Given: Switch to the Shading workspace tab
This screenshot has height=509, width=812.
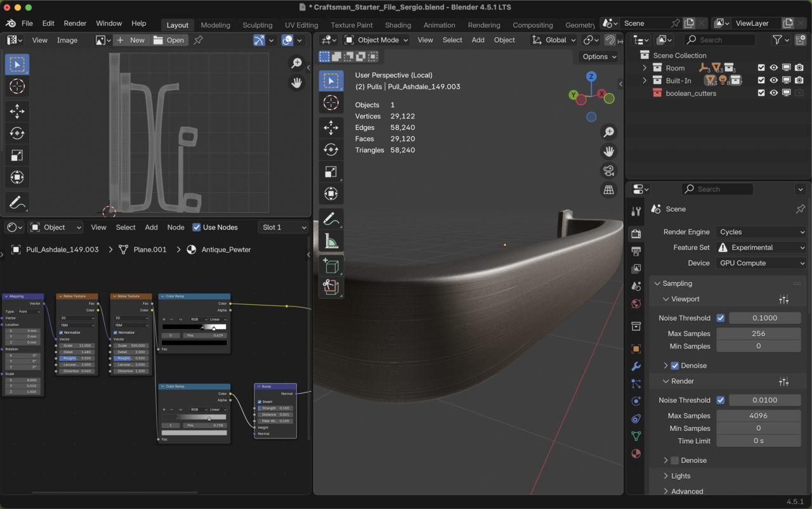Looking at the screenshot, I should (398, 25).
